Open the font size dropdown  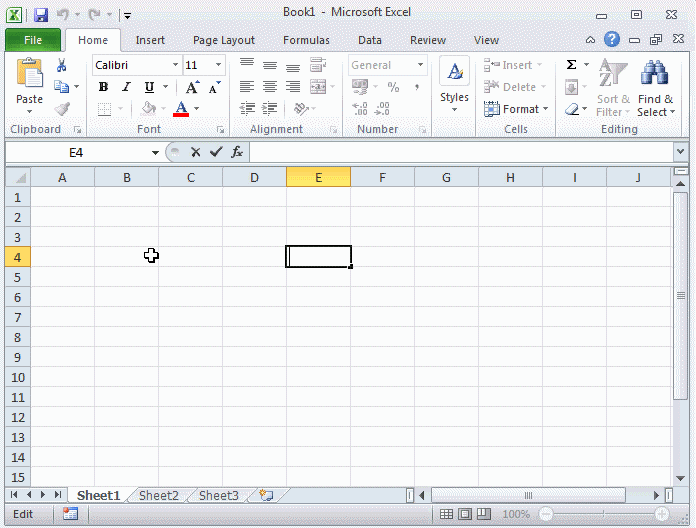(219, 65)
